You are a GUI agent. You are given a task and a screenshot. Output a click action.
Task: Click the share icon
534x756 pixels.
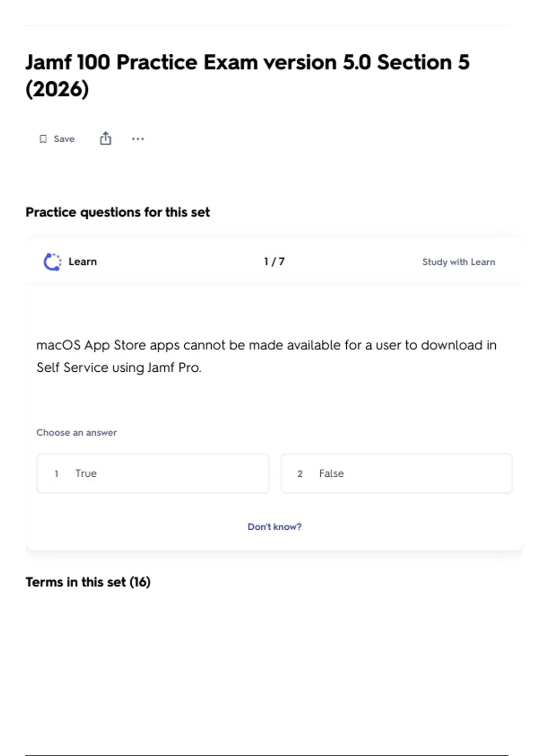105,139
